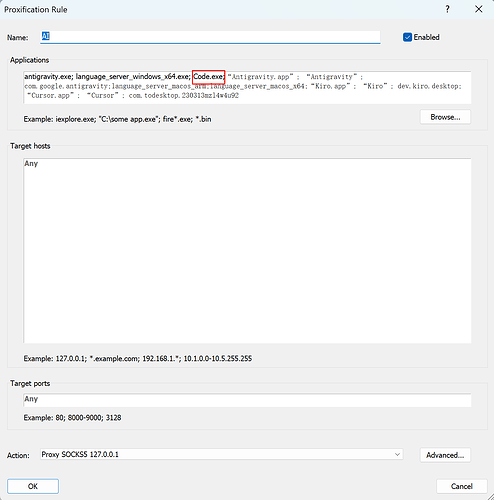Click the Proxification Rule title text
Viewport: 494px width, 500px height.
click(x=36, y=10)
